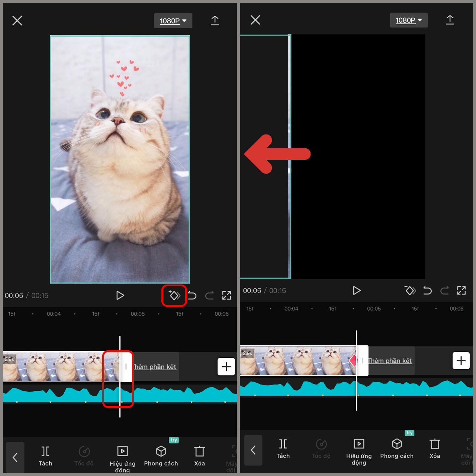This screenshot has width=476, height=476.
Task: Tap the left clip's white end trim handle
Action: pos(126,367)
